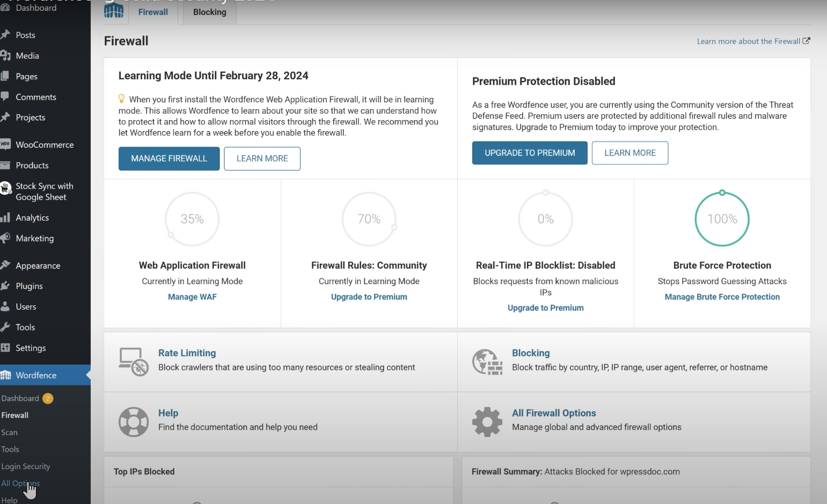Open the Manage WAF link
Image resolution: width=827 pixels, height=504 pixels.
(192, 297)
